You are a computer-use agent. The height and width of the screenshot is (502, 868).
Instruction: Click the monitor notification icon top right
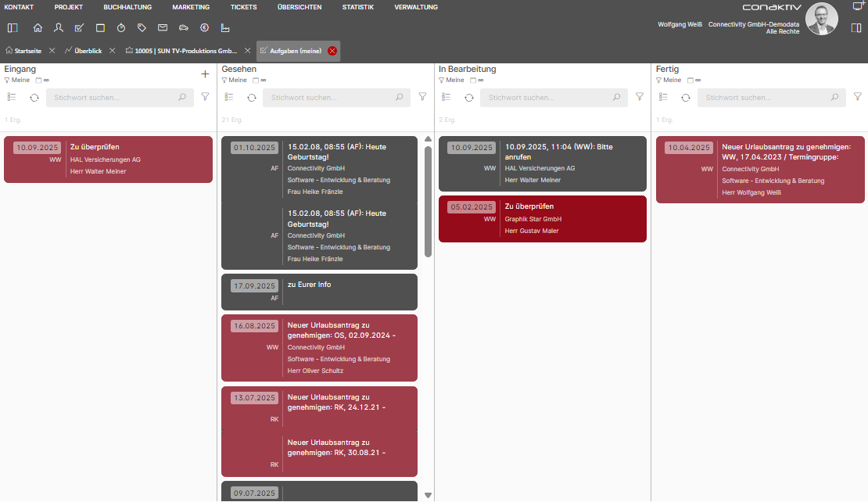858,6
